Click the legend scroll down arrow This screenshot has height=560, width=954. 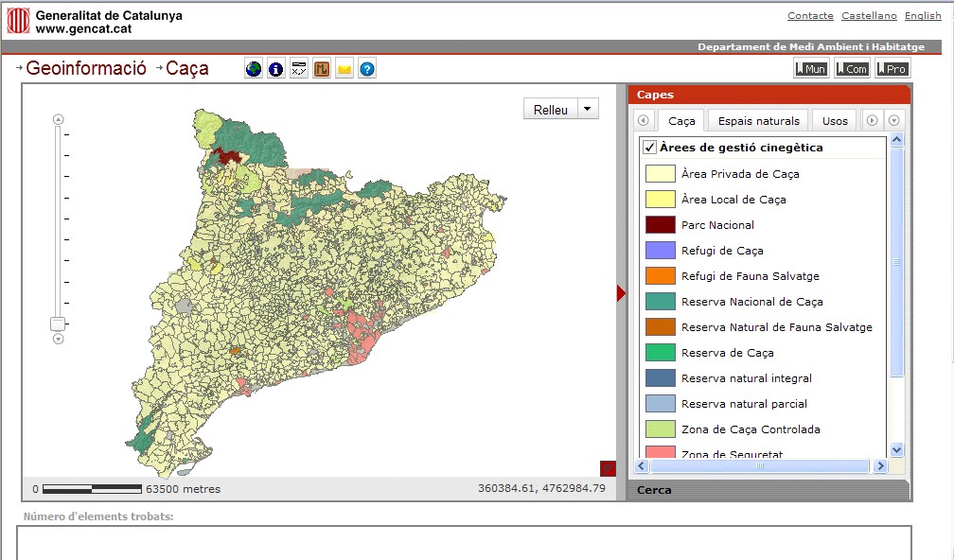[896, 450]
